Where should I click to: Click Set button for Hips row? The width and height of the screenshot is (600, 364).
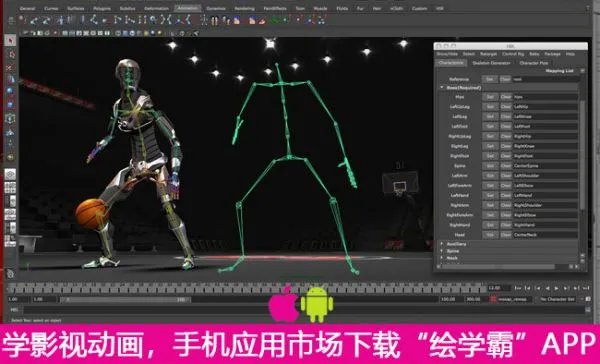(x=490, y=97)
